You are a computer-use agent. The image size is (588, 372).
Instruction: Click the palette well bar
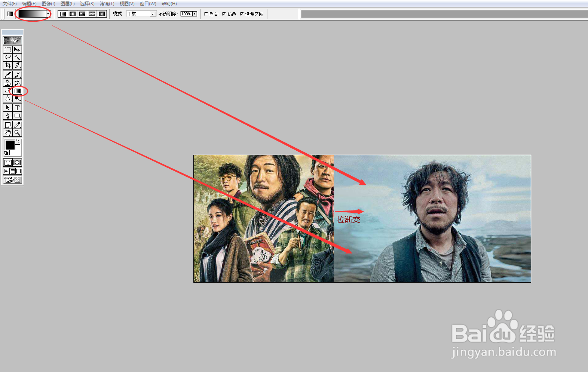point(444,14)
